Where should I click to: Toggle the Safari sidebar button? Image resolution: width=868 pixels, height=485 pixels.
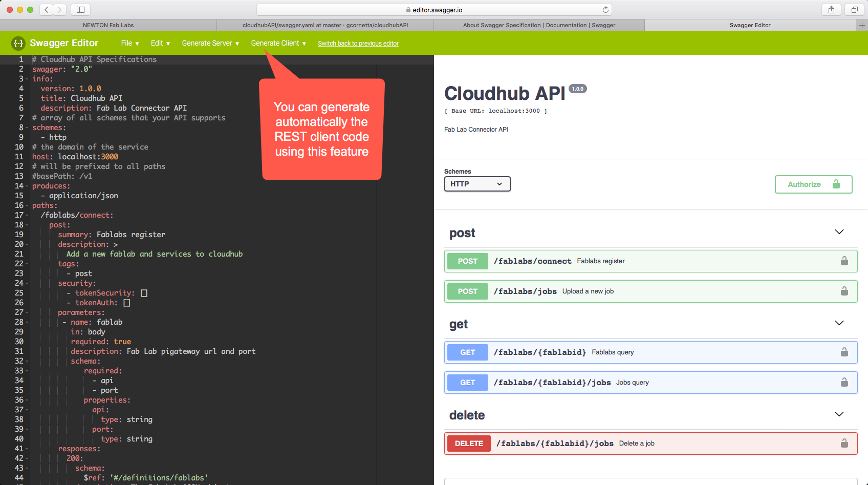coord(80,10)
